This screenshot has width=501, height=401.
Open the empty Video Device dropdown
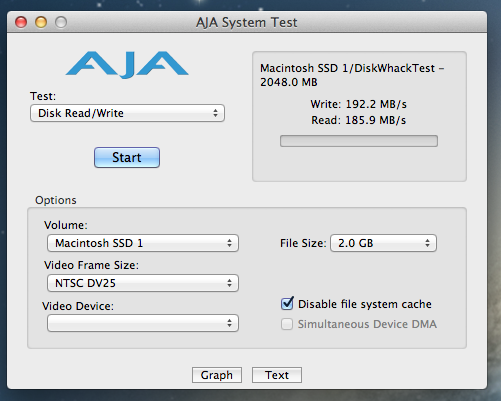[143, 323]
